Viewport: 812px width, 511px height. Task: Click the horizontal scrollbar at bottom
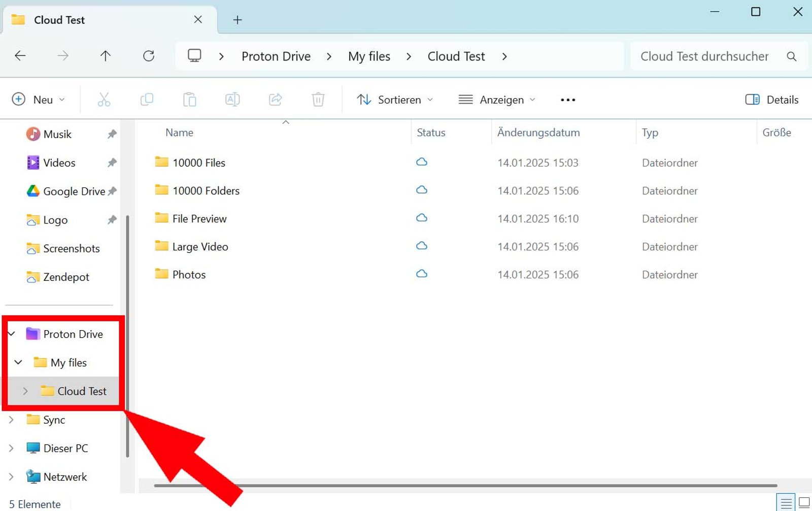pos(465,486)
